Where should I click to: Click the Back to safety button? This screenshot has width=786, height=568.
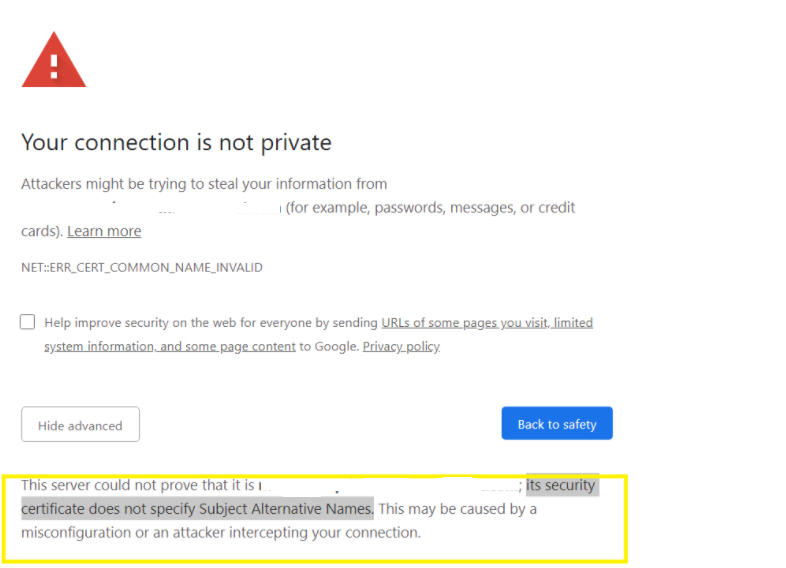pos(557,424)
